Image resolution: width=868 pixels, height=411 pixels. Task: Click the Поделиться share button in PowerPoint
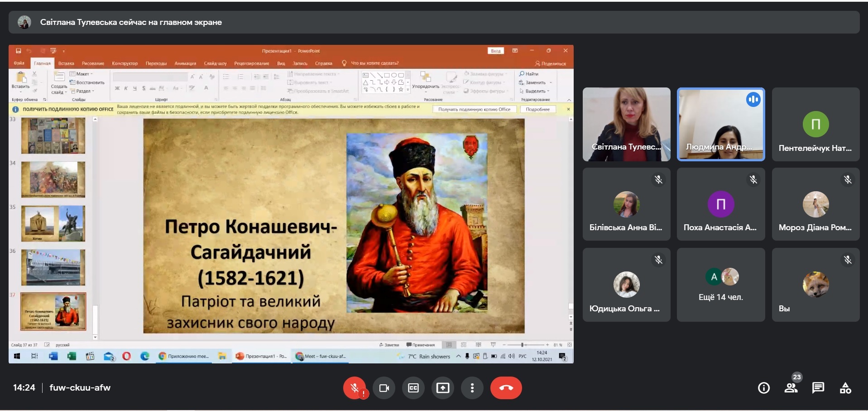(551, 63)
